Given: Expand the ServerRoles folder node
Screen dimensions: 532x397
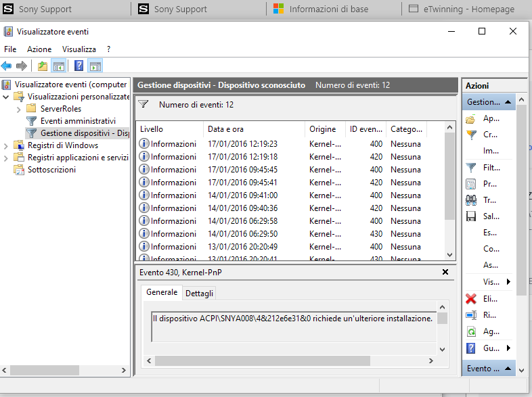Looking at the screenshot, I should pos(19,109).
